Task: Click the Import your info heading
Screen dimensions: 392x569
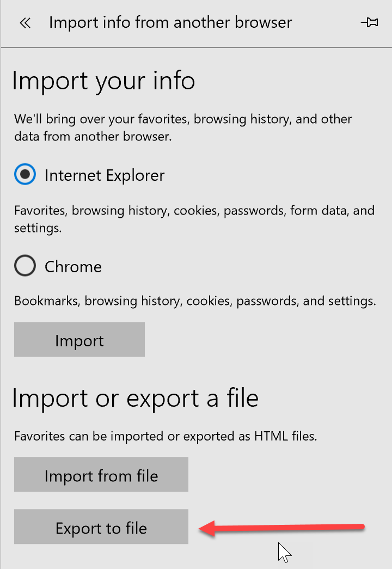Action: (103, 81)
